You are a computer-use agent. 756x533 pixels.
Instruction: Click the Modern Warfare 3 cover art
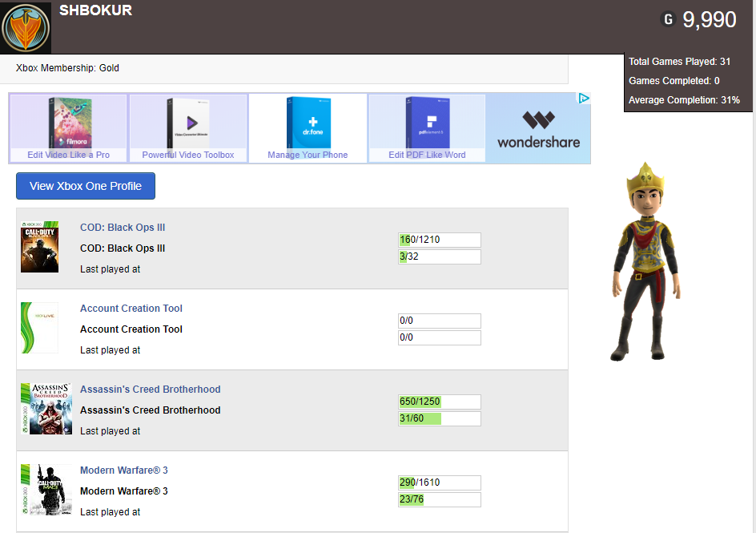tap(46, 490)
